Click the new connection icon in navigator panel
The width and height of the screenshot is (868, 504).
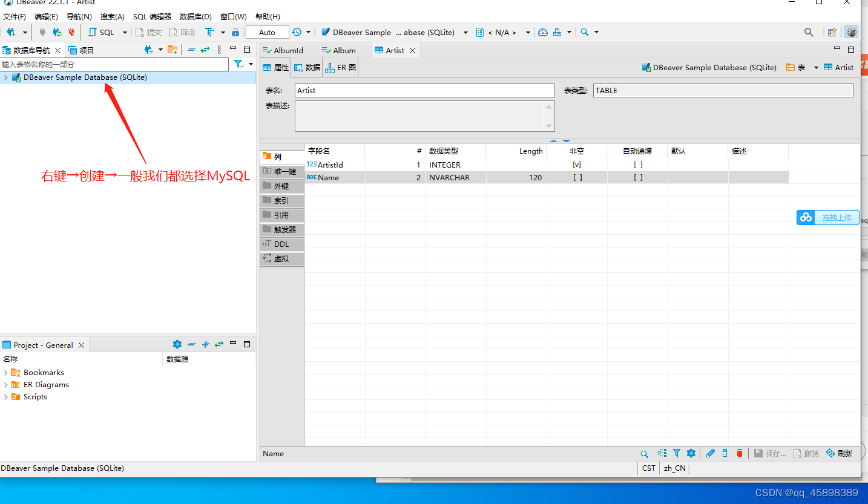[x=148, y=50]
